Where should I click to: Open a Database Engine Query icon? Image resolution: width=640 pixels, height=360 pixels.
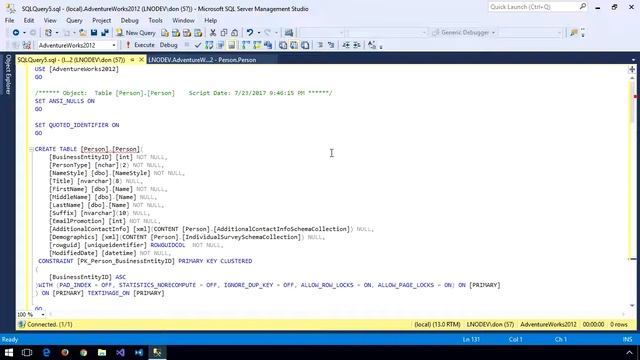pyautogui.click(x=165, y=33)
